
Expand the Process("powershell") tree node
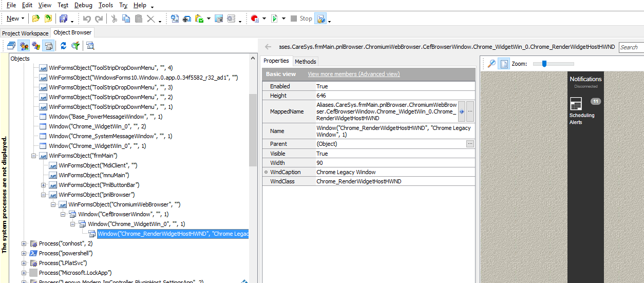(24, 253)
